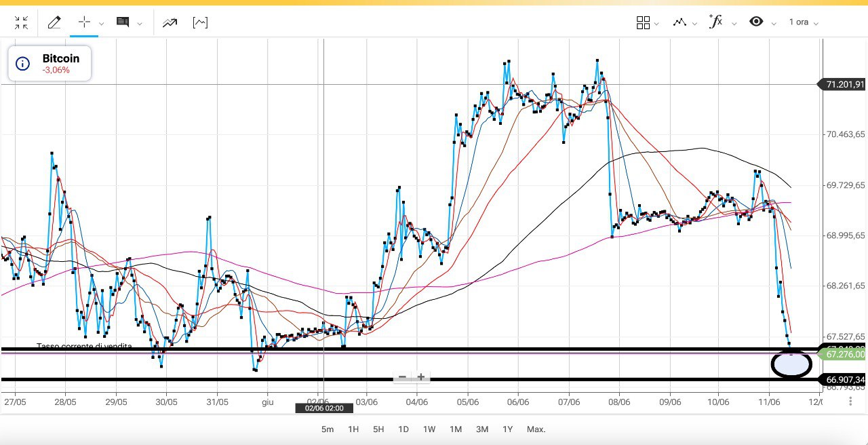Open the arrow beside the crosshair tool
Screen dimensions: 868x445
(102, 24)
